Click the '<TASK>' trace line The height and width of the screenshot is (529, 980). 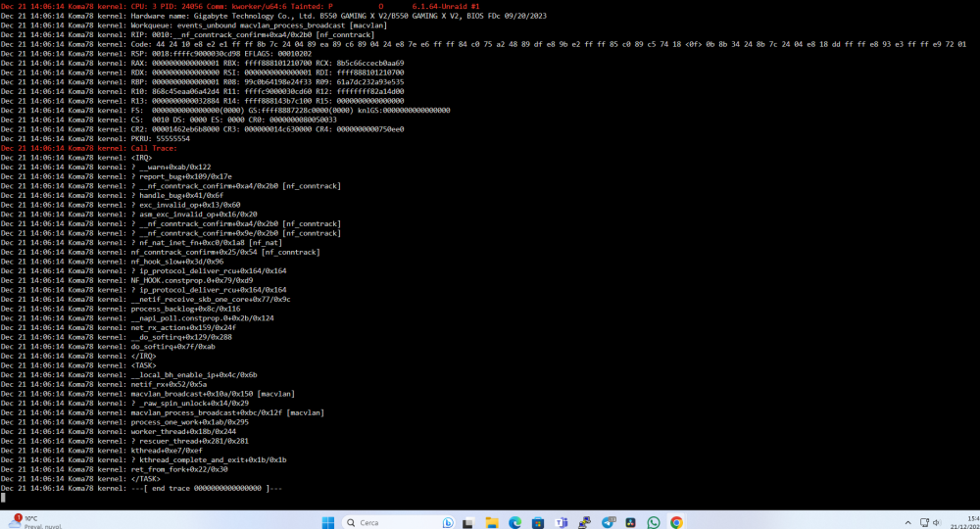(78, 365)
